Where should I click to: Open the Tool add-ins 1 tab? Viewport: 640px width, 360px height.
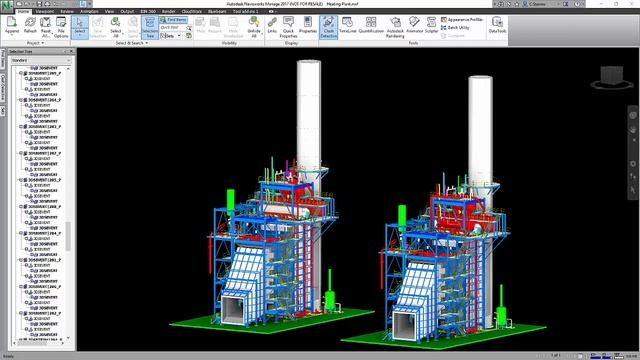pos(245,11)
